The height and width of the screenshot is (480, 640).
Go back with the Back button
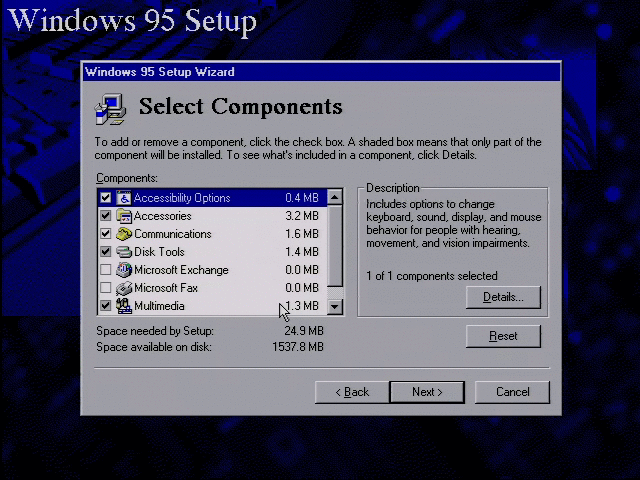coord(352,392)
